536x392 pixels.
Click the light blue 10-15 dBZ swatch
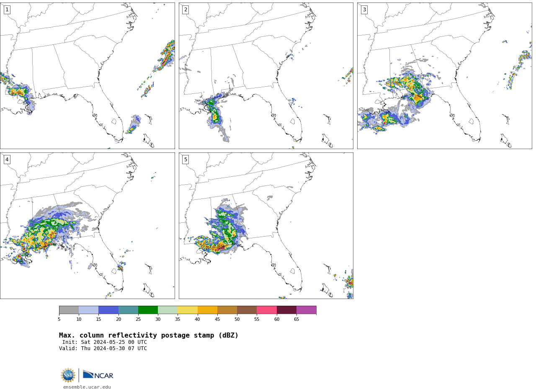89,310
